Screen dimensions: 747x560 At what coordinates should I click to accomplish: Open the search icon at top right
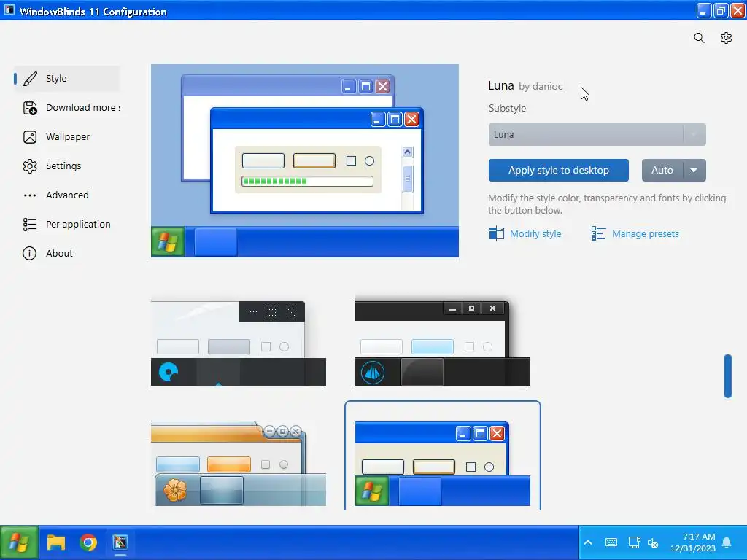pyautogui.click(x=699, y=38)
